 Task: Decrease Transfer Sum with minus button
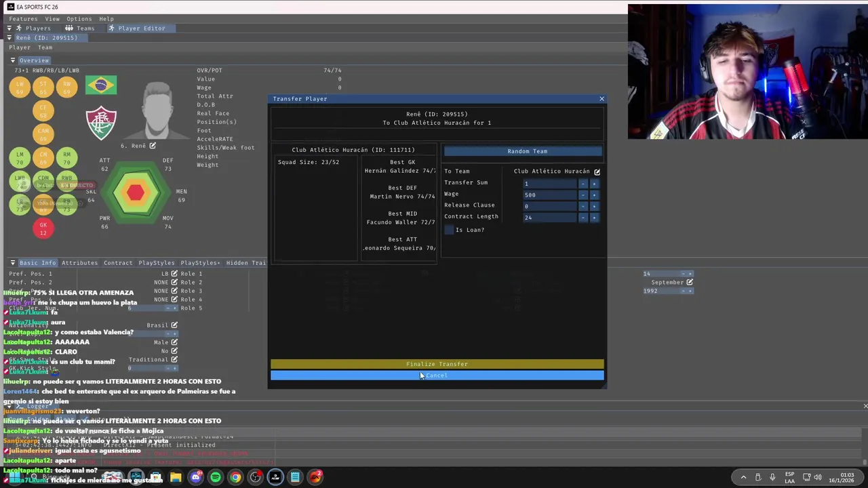click(x=583, y=184)
